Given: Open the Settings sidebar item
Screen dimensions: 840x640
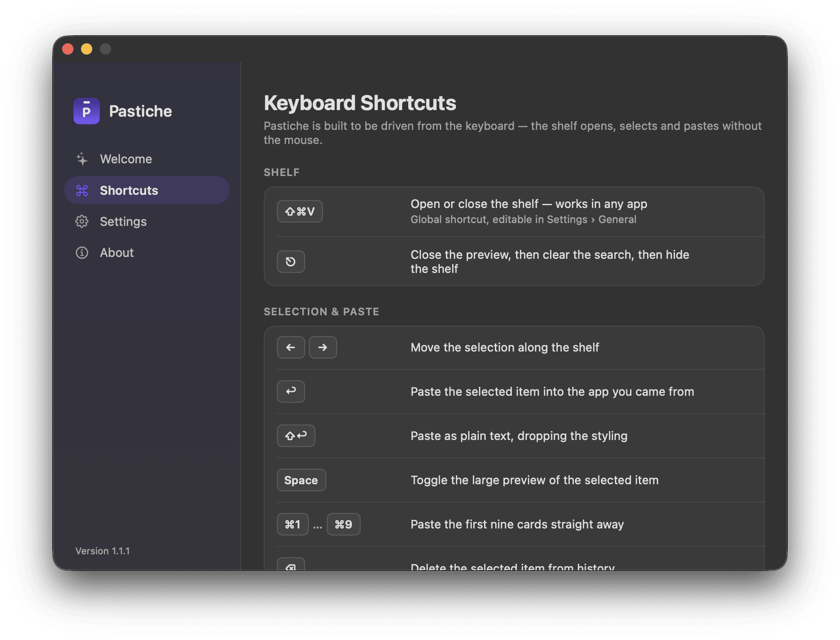Looking at the screenshot, I should point(147,221).
